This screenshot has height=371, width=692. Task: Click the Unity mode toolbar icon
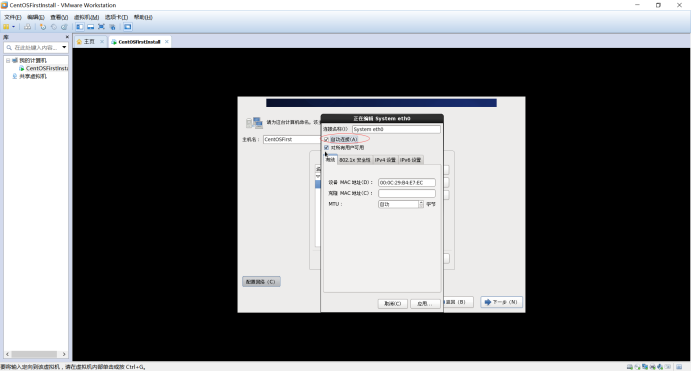tap(112, 27)
